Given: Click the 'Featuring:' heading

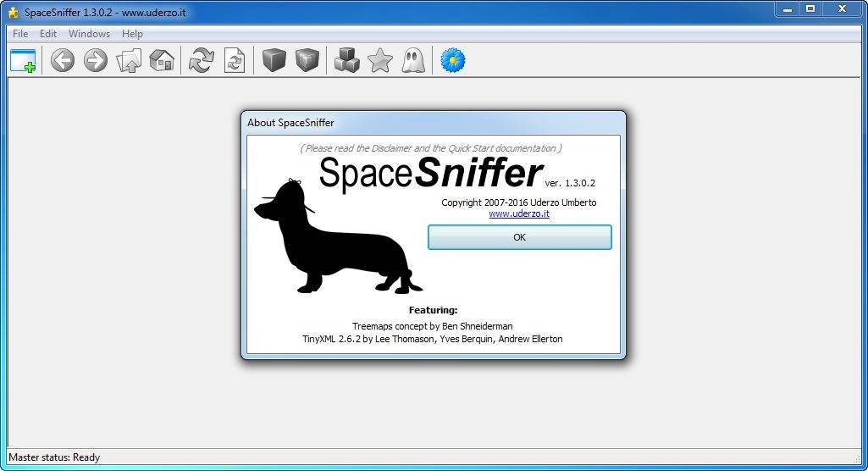Looking at the screenshot, I should click(433, 310).
